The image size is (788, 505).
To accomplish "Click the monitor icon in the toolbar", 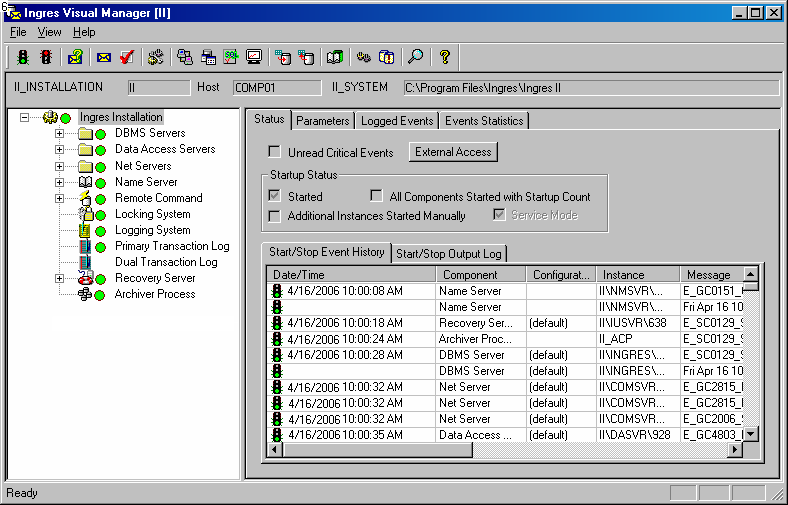I will [x=254, y=57].
